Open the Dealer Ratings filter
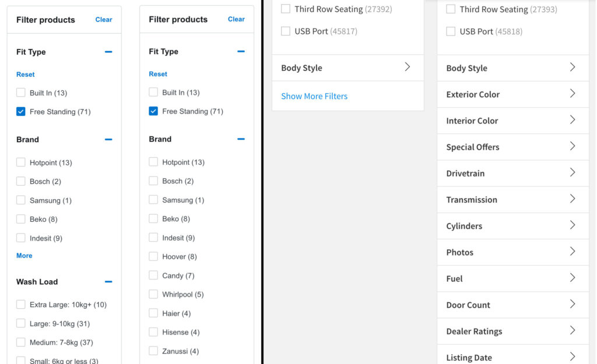Viewport: 597px width, 364px height. pos(512,331)
